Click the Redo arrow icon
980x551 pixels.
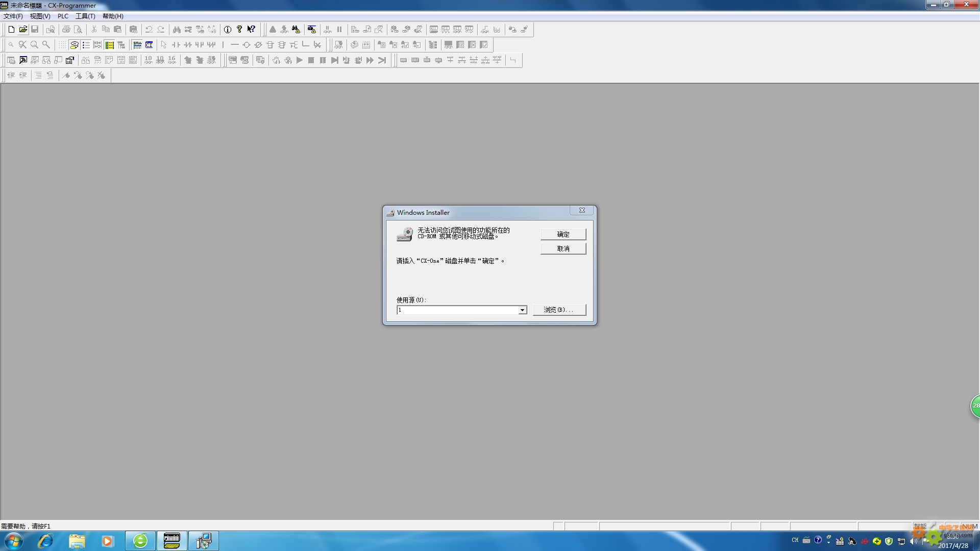[161, 30]
